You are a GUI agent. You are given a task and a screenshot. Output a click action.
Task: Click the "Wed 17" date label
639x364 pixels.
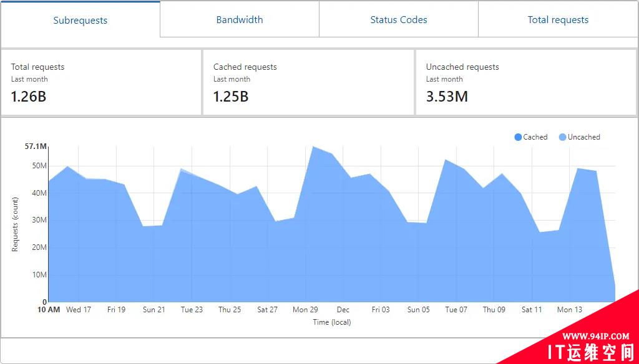point(78,309)
